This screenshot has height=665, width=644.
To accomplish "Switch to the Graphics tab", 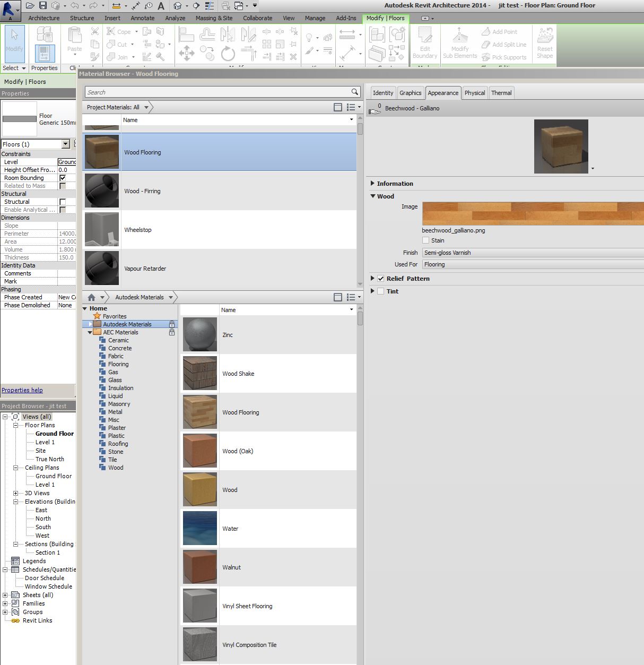I will pos(411,93).
